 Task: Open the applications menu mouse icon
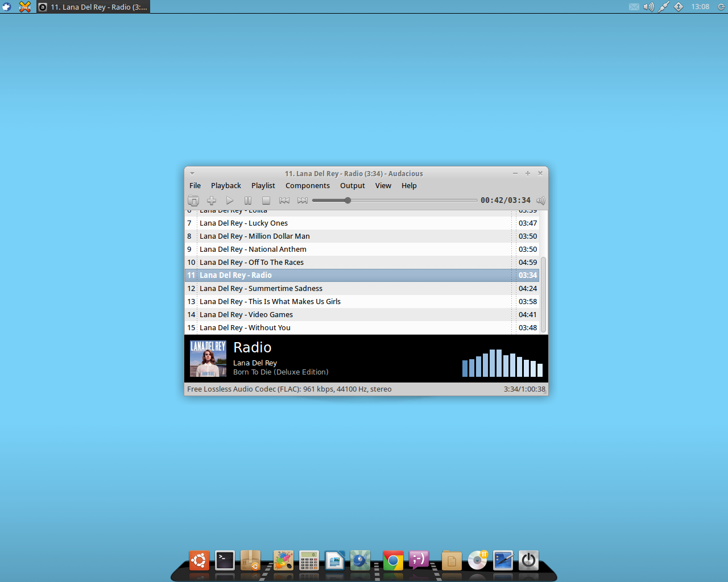(7, 7)
